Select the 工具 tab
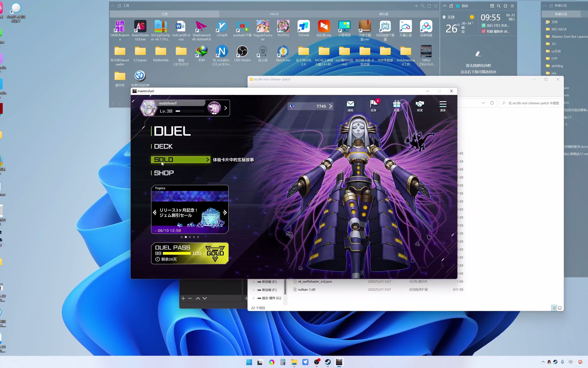588x368 pixels. (165, 14)
